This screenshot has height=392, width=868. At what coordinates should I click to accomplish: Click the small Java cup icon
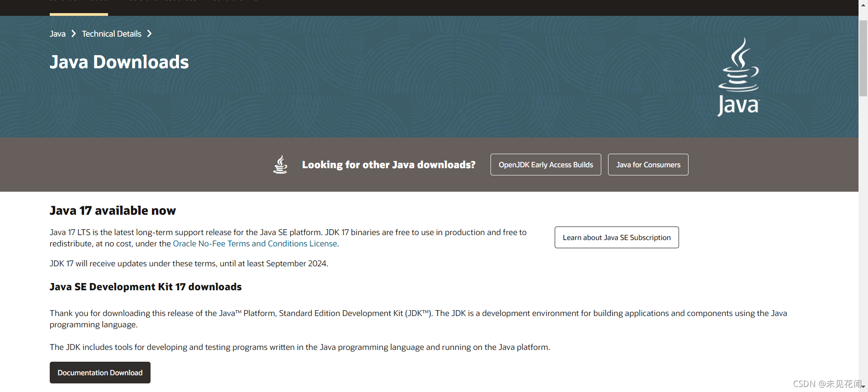click(280, 165)
